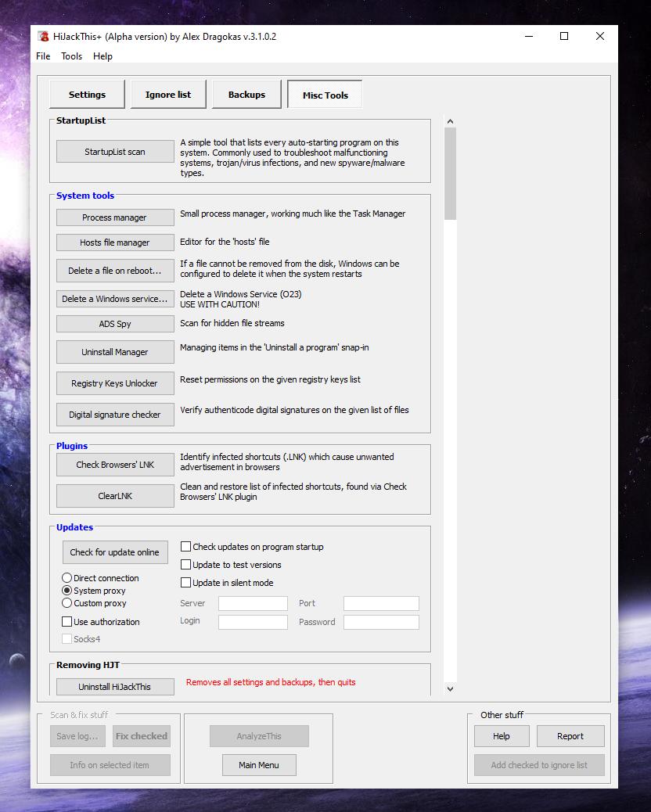Select the Direct connection radio button
The height and width of the screenshot is (812, 651).
pos(67,578)
